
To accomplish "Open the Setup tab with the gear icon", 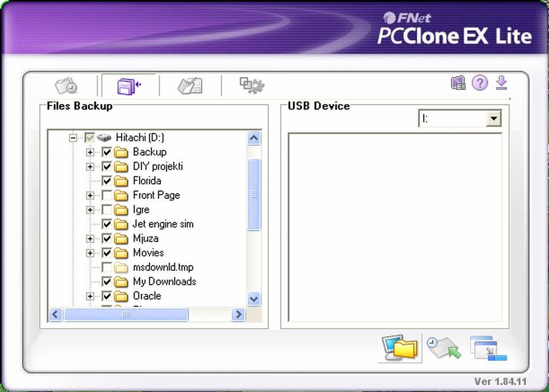I will [x=252, y=85].
